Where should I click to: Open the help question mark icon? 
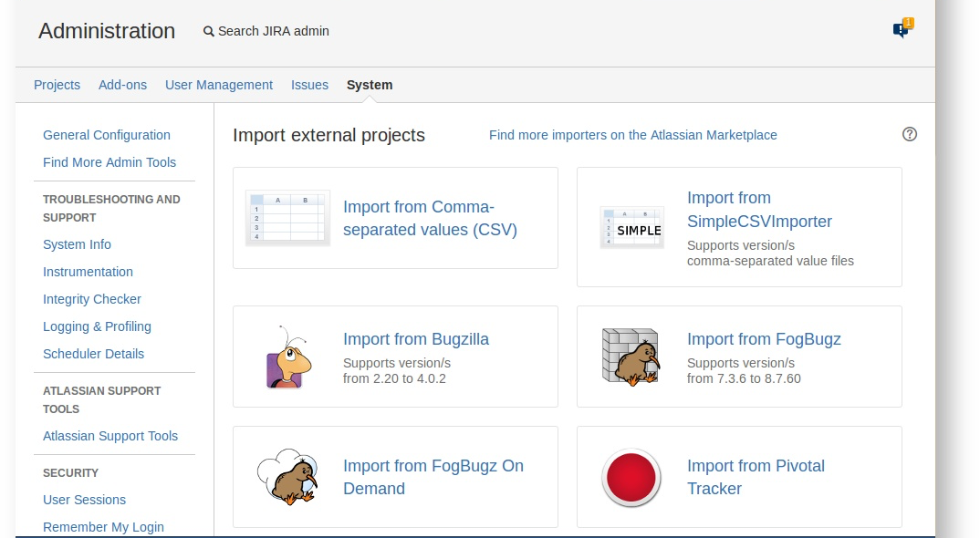[909, 134]
